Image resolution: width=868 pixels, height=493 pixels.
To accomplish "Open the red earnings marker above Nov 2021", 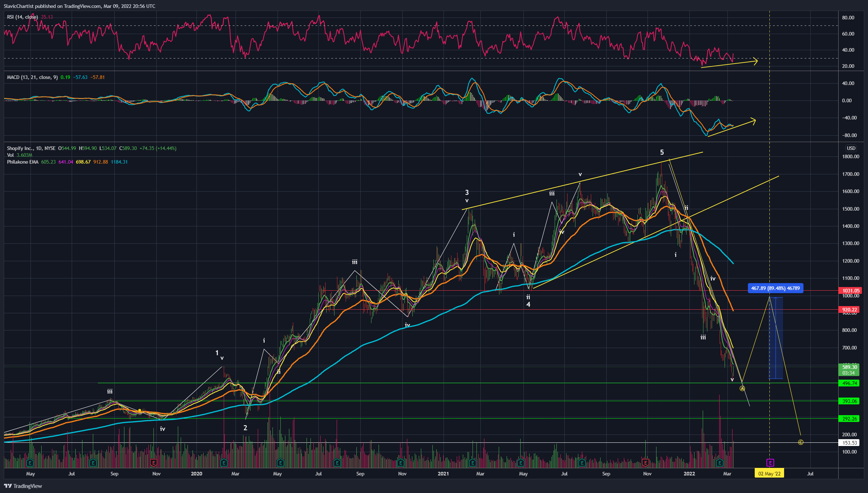I will [x=646, y=463].
